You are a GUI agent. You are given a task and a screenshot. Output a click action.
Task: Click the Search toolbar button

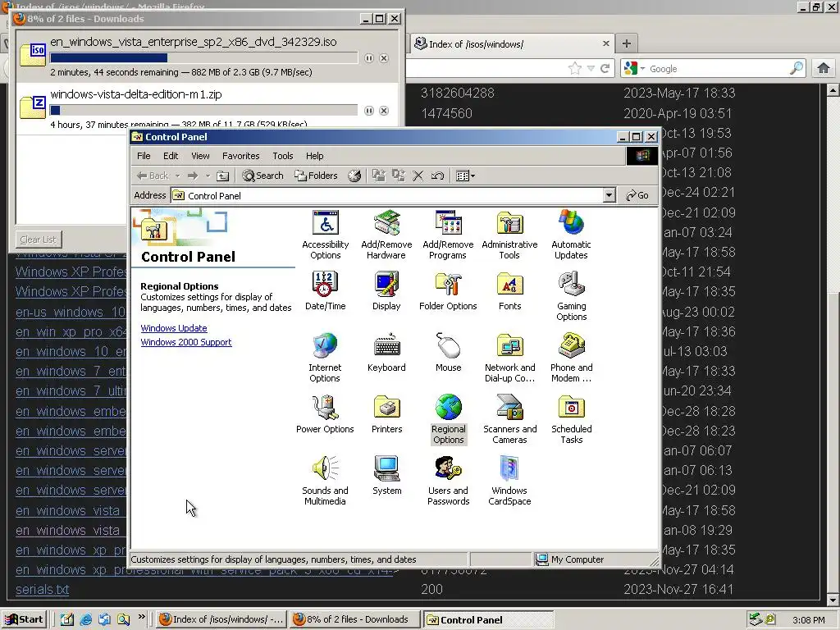[262, 176]
